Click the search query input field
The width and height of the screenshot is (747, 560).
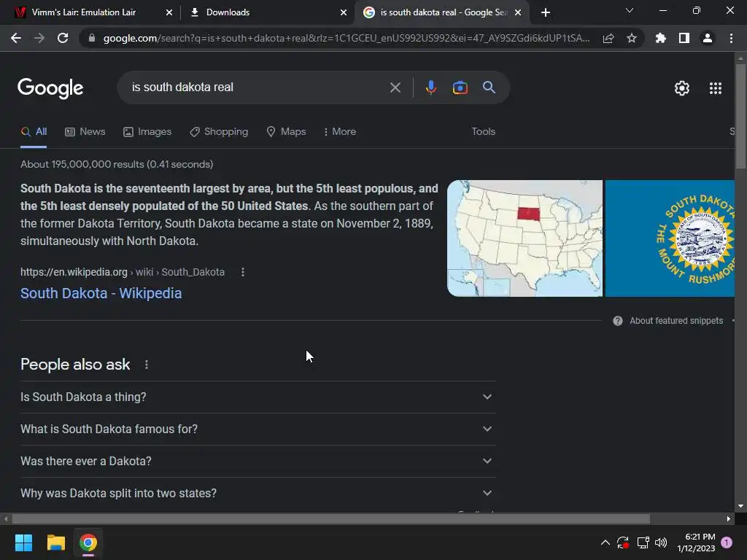click(x=258, y=87)
